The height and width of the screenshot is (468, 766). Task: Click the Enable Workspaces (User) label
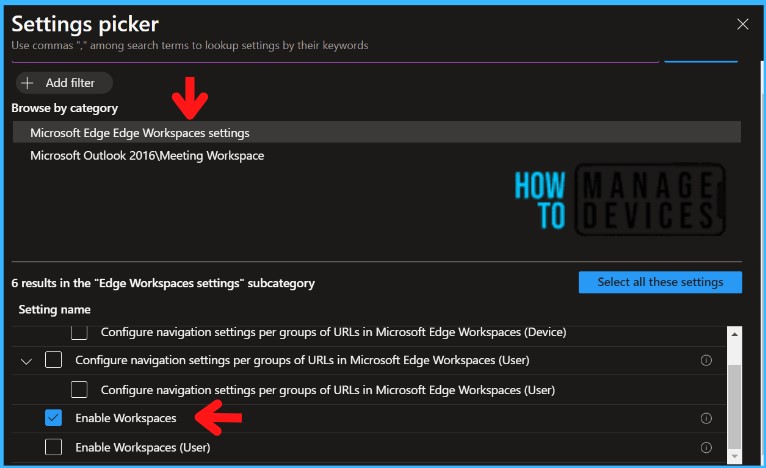pos(143,447)
